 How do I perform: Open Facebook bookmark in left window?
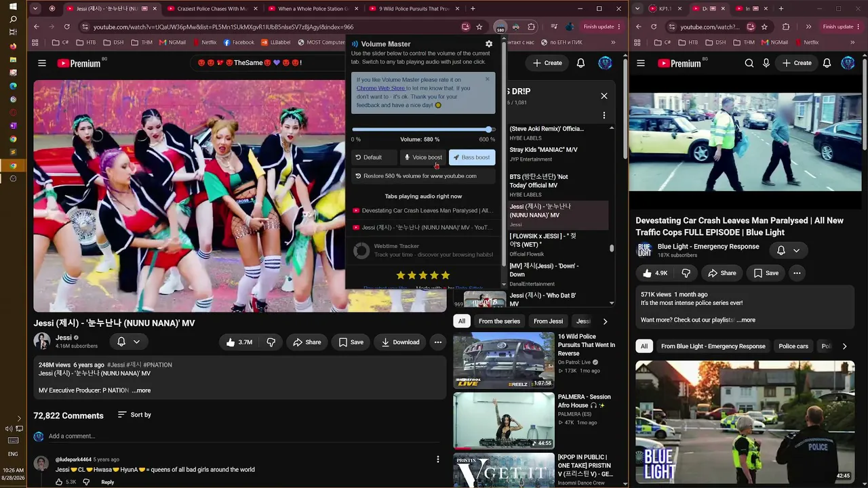[238, 42]
